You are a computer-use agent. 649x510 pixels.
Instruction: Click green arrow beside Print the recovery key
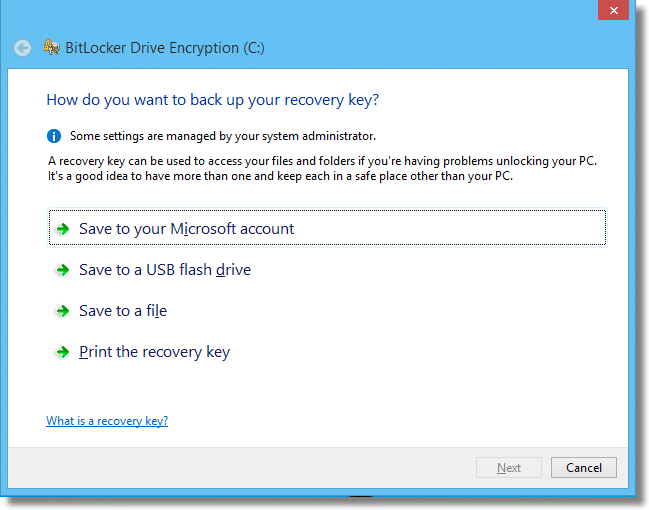click(x=62, y=352)
